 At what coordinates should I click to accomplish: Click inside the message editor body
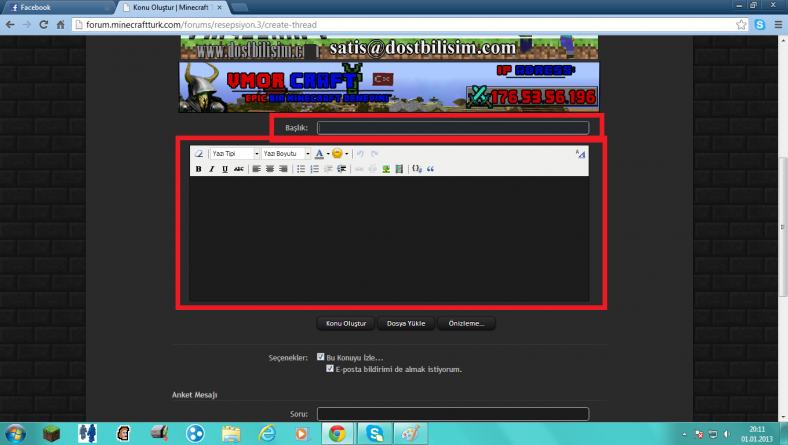389,238
